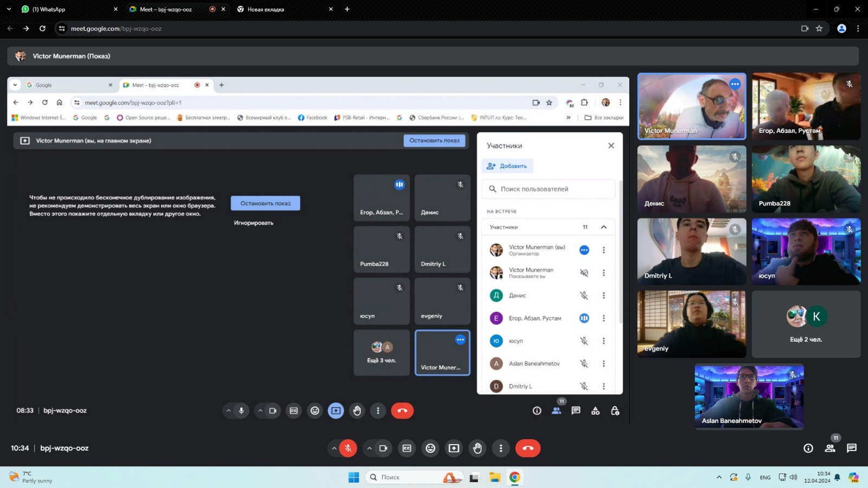The image size is (868, 488).
Task: Expand audio settings arrow beside microphone
Action: pyautogui.click(x=334, y=448)
